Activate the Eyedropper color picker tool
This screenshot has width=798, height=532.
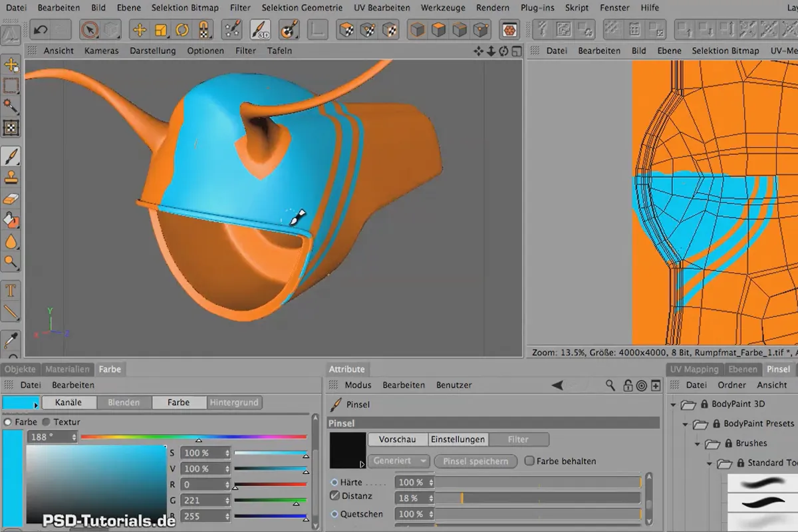tap(11, 338)
